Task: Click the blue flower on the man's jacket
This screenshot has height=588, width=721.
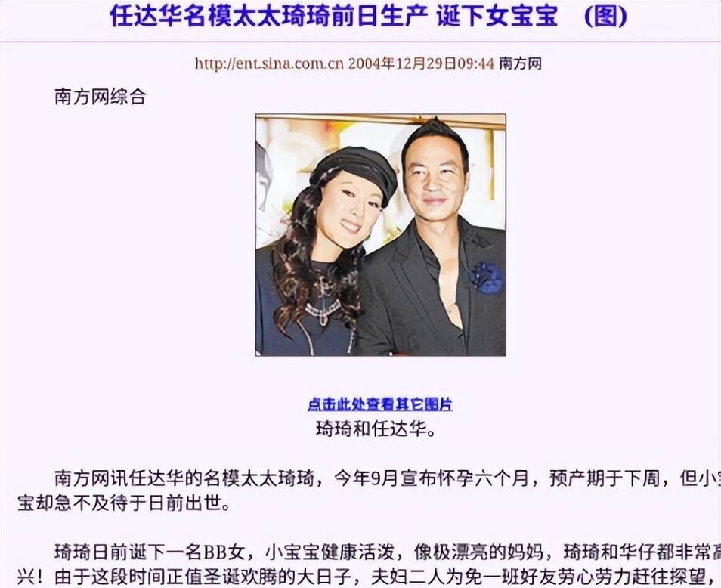Action: point(486,277)
